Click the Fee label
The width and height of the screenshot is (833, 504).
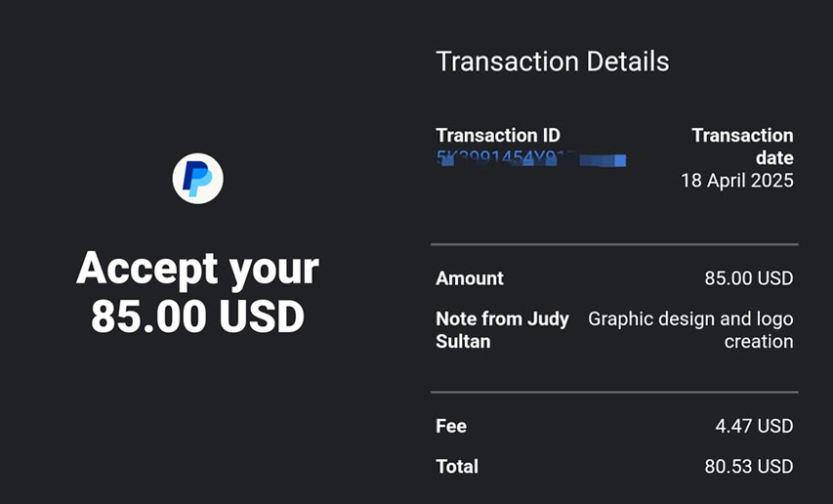[x=451, y=426]
